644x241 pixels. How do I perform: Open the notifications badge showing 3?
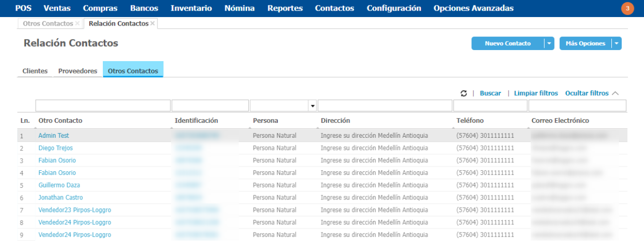tap(627, 9)
